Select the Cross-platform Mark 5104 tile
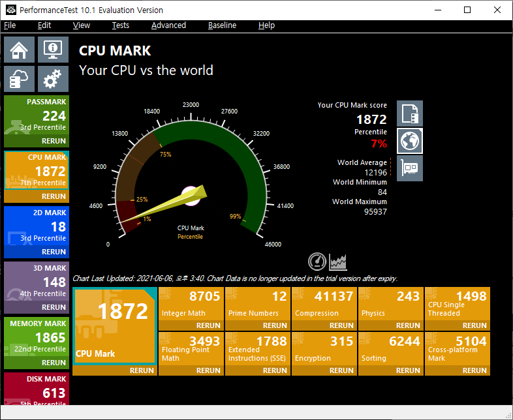Screen dimensions: 513x420 tap(458, 349)
